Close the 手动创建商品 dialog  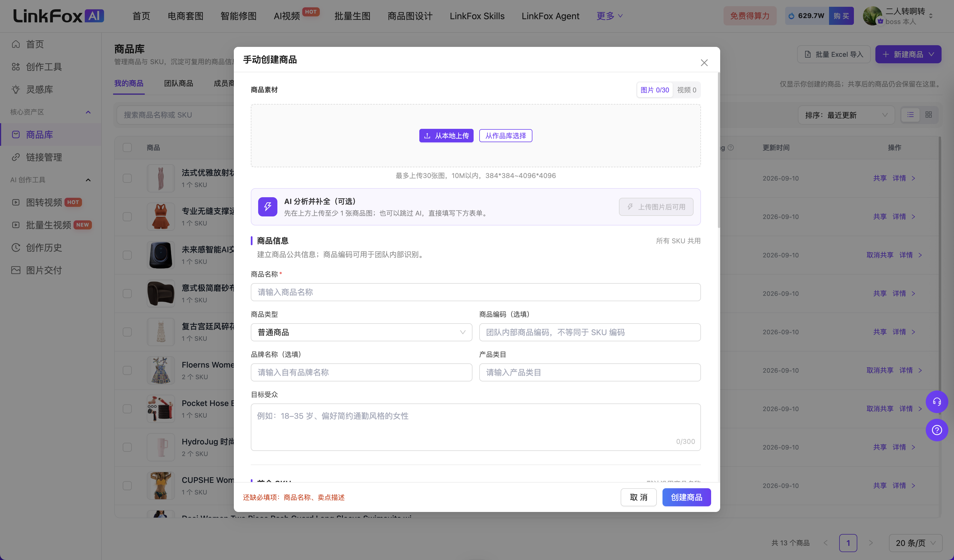click(x=704, y=62)
